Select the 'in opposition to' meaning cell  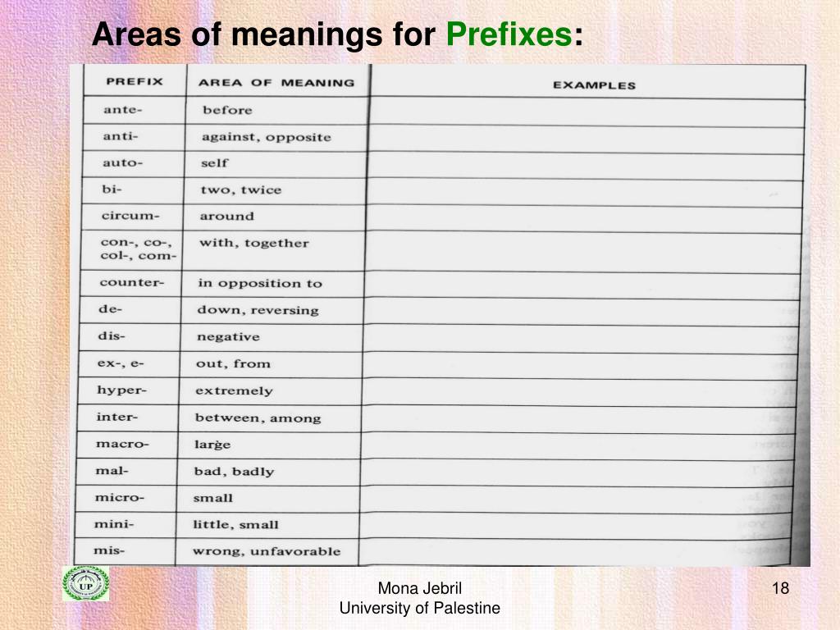[272, 283]
